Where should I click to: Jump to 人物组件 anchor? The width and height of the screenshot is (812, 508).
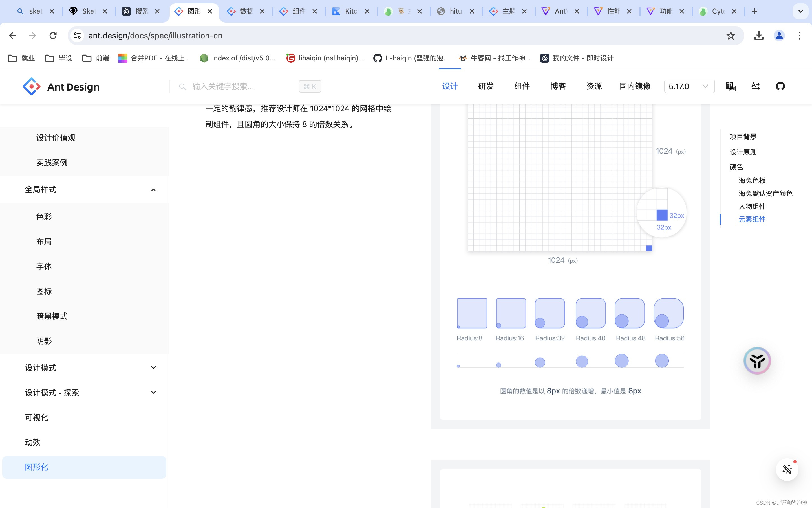point(752,206)
